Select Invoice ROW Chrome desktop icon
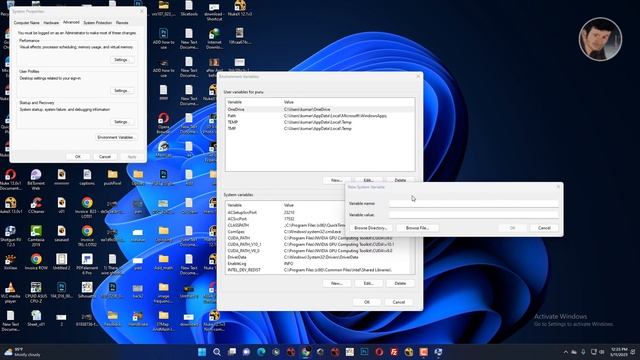This screenshot has width=640, height=360. pos(36,262)
